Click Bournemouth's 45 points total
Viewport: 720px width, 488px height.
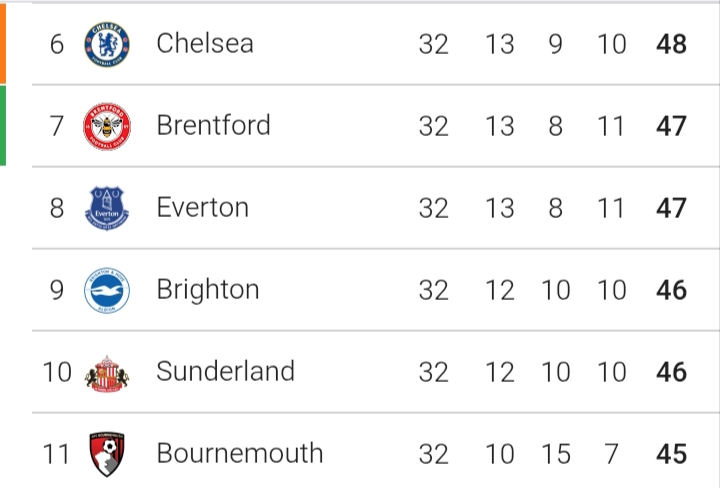pyautogui.click(x=672, y=454)
